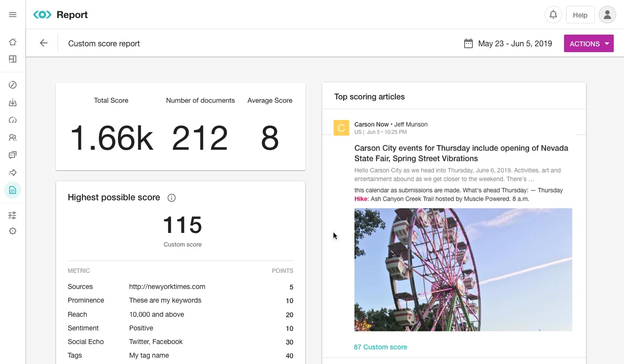Click the highlighted 'Hike' keyword
This screenshot has width=624, height=364.
tap(361, 199)
